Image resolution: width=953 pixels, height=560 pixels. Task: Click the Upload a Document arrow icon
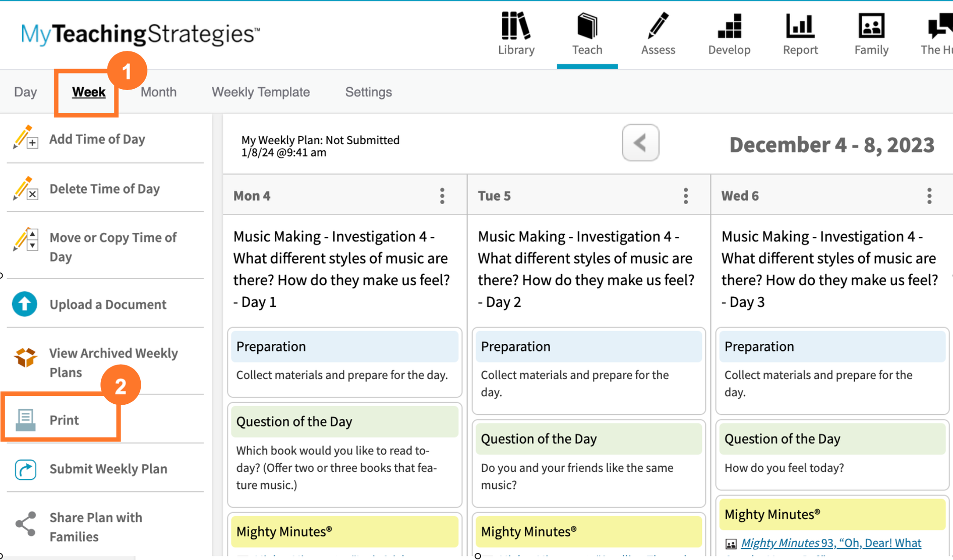pyautogui.click(x=25, y=304)
